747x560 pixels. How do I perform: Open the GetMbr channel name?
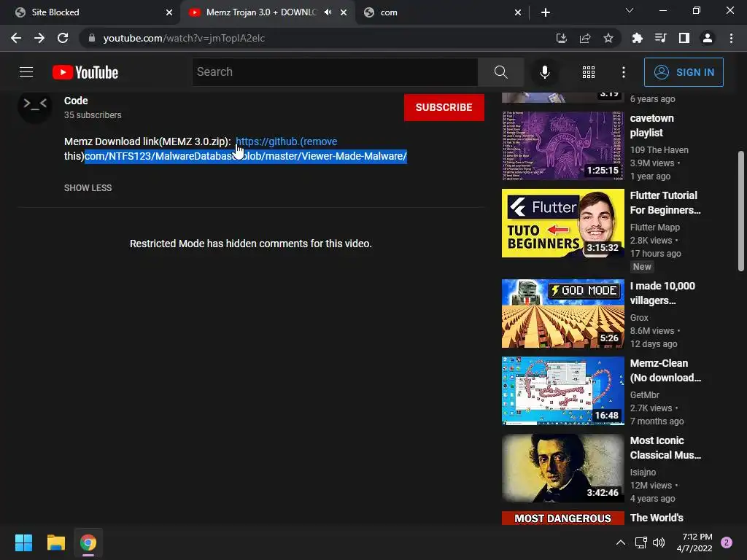(x=645, y=394)
